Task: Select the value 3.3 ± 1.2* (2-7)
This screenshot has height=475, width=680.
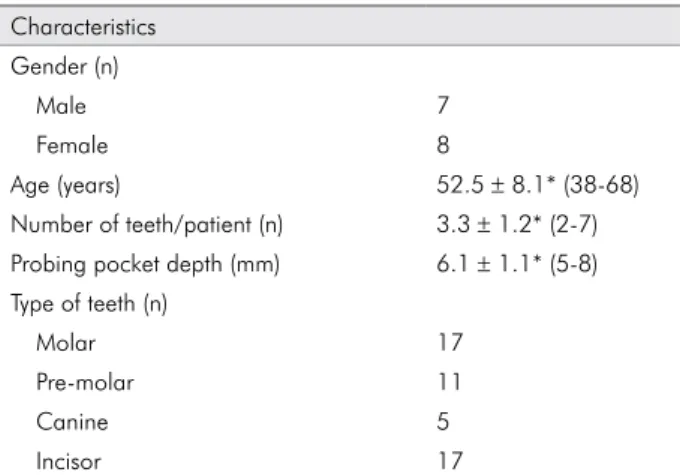Action: (x=517, y=225)
